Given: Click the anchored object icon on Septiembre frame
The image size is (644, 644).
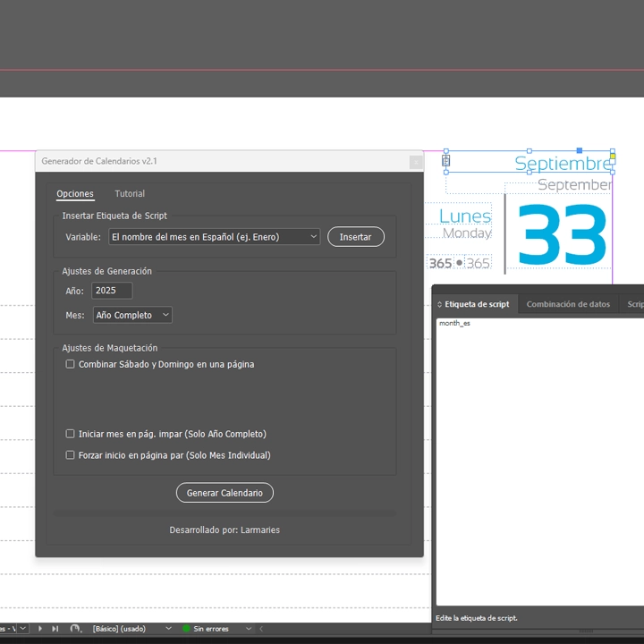Looking at the screenshot, I should coord(446,162).
